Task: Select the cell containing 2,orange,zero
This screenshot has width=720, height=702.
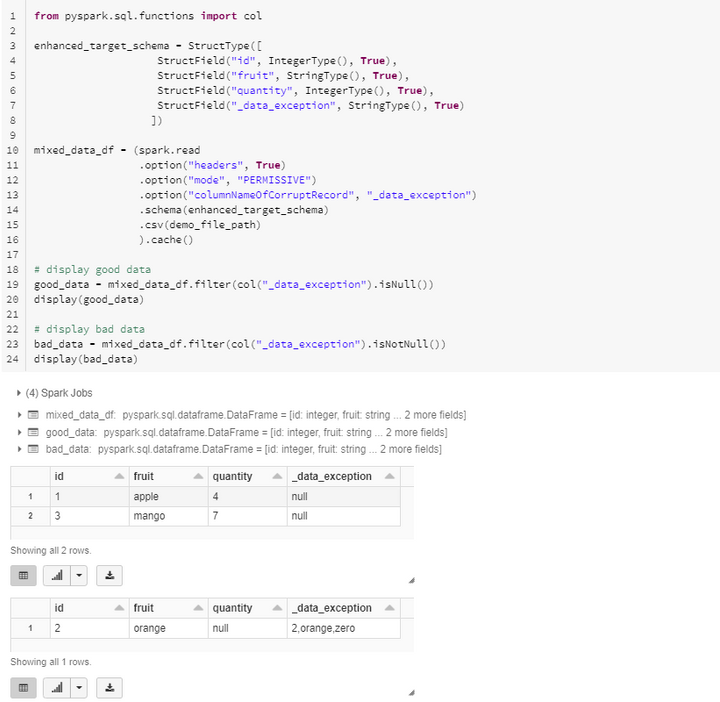Action: point(343,628)
